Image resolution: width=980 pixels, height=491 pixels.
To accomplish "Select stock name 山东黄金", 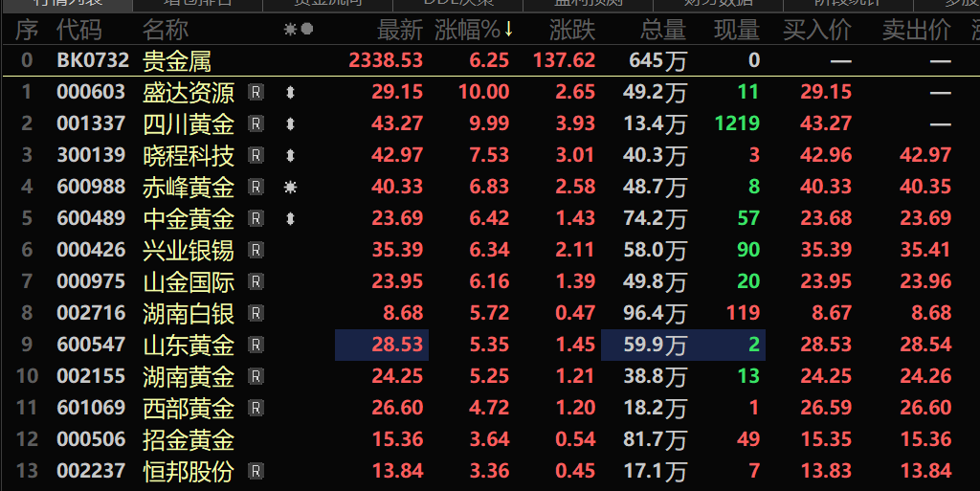I will click(189, 345).
